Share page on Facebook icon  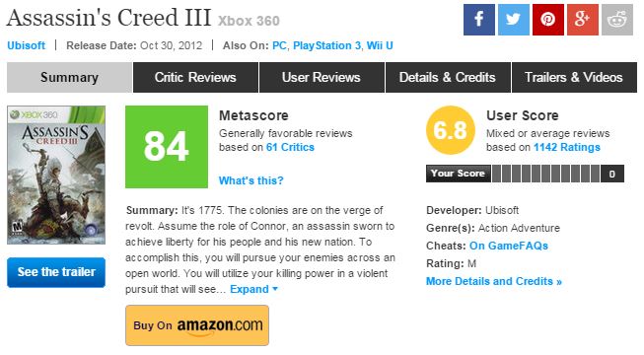(x=479, y=20)
